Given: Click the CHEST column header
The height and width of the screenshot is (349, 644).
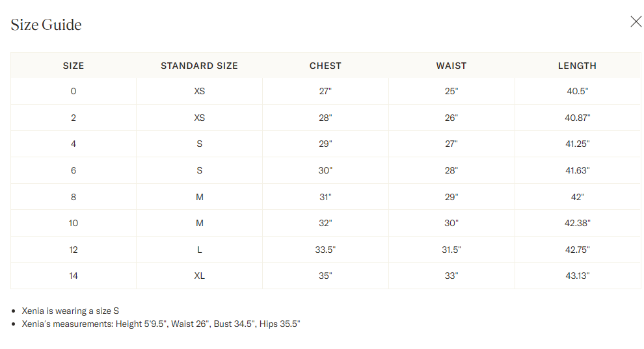Looking at the screenshot, I should [325, 66].
